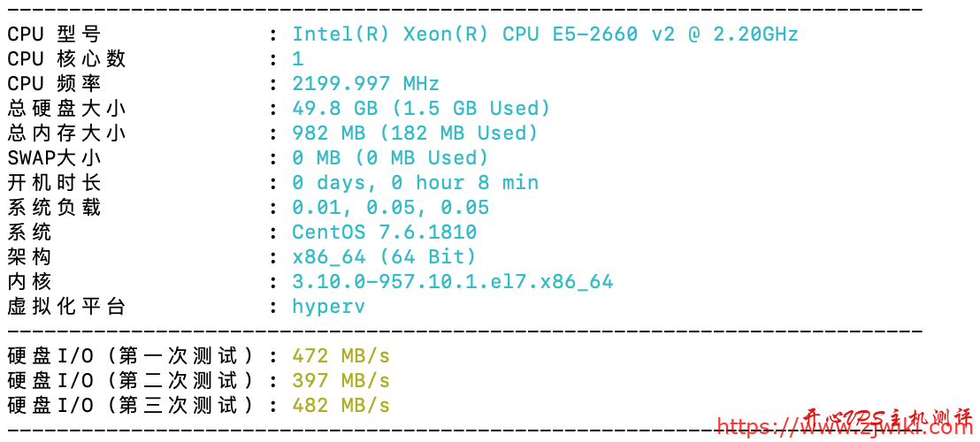Click the uptime value 0 days, 0 hour 8 min
The height and width of the screenshot is (442, 980).
415,183
